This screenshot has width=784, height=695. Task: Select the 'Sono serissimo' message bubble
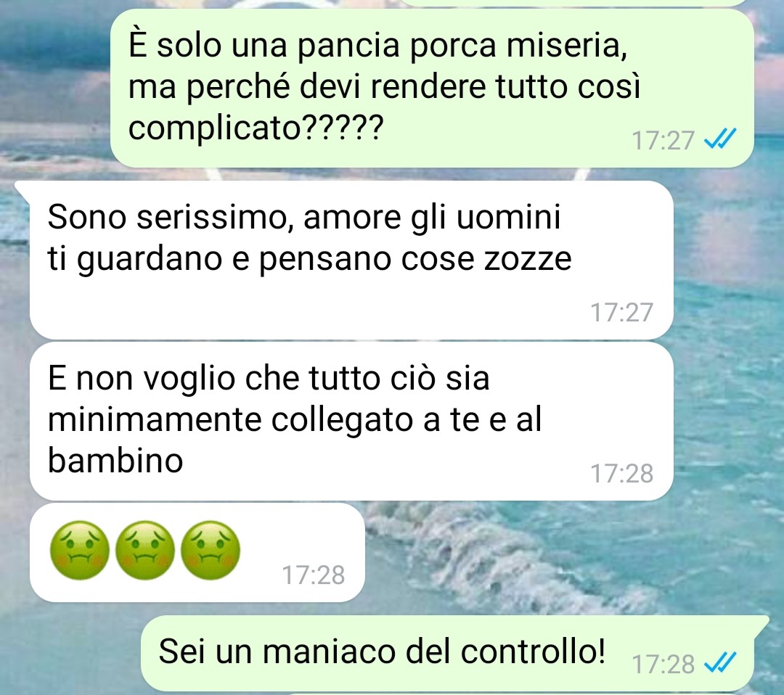(x=351, y=260)
